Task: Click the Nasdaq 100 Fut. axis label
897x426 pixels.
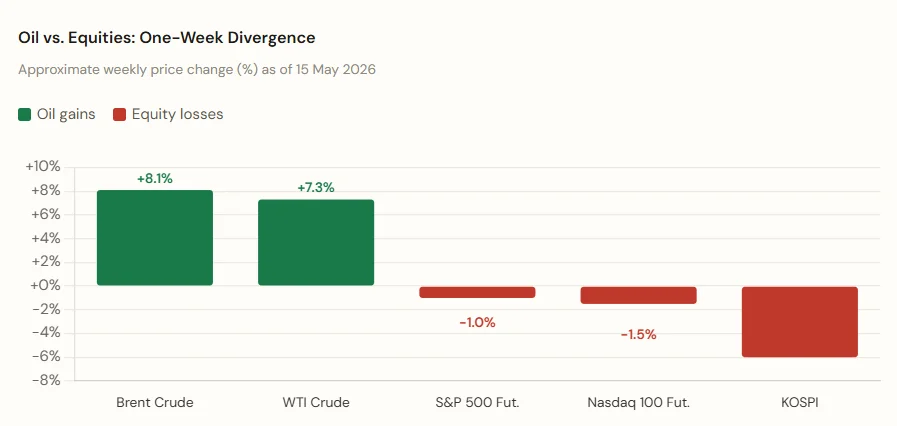Action: tap(638, 403)
